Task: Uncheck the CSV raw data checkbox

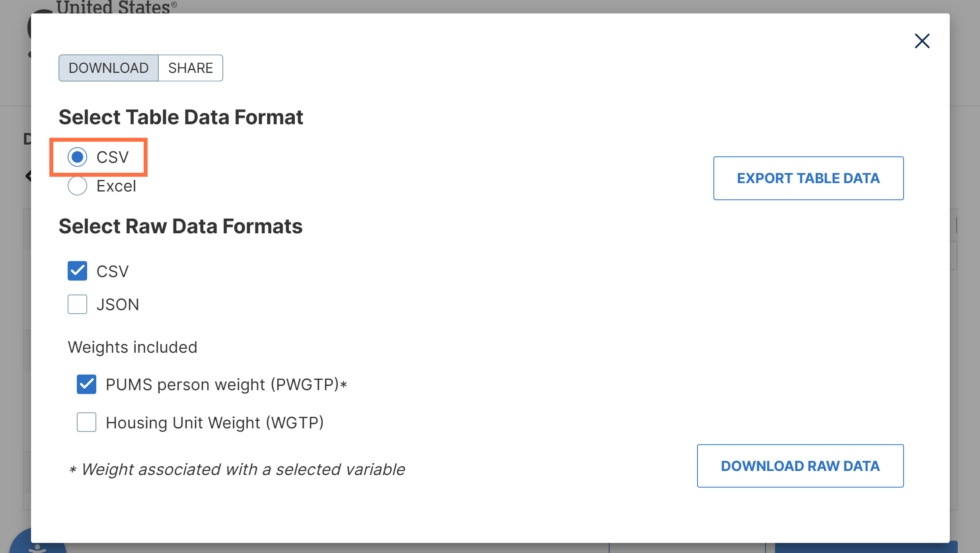Action: pos(77,271)
